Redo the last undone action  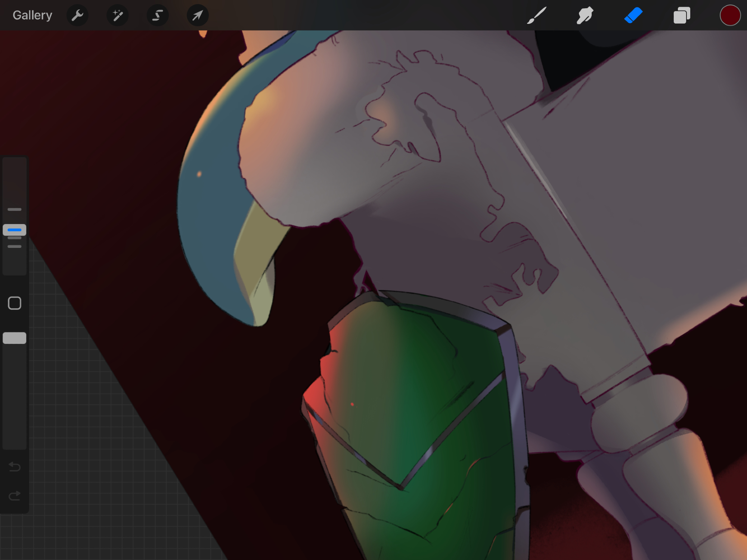point(15,496)
